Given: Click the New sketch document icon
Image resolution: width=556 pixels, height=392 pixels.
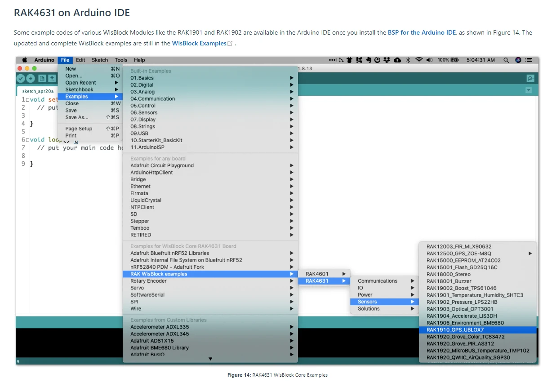Looking at the screenshot, I should click(42, 78).
